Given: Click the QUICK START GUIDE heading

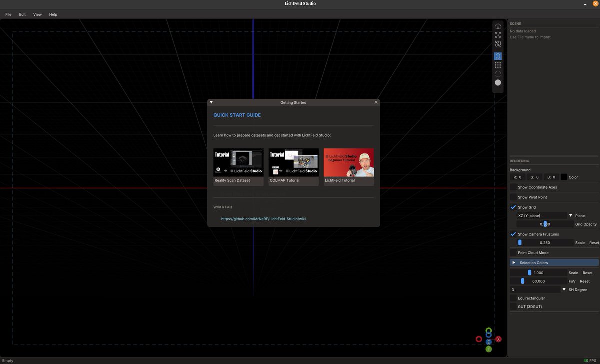Looking at the screenshot, I should (x=237, y=115).
